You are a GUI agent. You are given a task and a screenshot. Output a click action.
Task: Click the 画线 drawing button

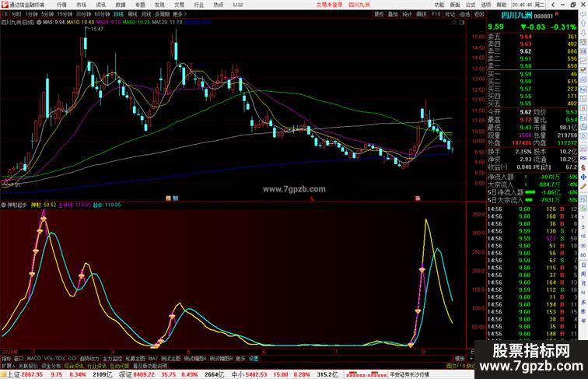[422, 14]
